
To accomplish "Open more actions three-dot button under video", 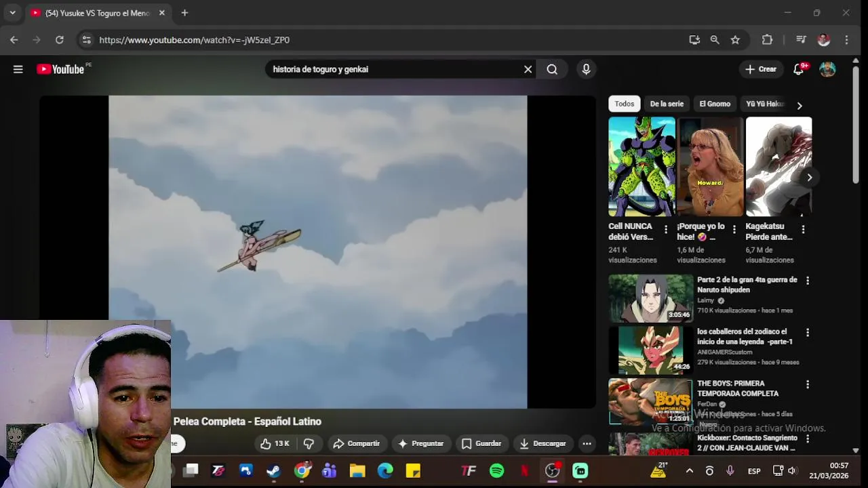I will 587,444.
